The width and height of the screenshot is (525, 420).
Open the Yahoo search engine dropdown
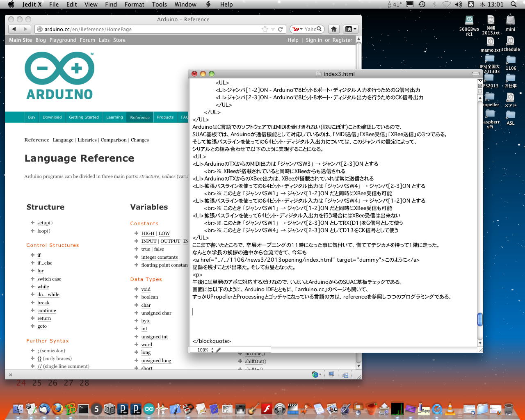click(x=298, y=29)
